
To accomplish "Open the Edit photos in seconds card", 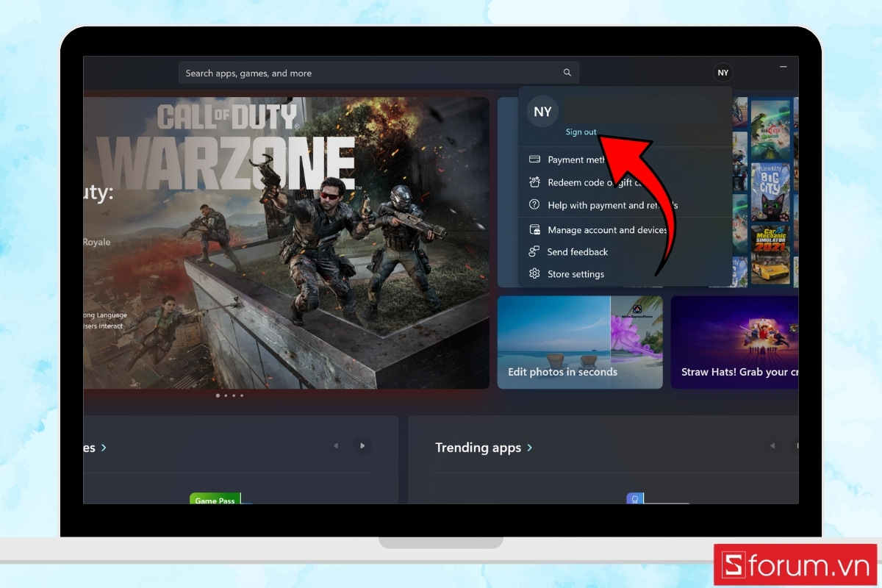I will pyautogui.click(x=580, y=342).
